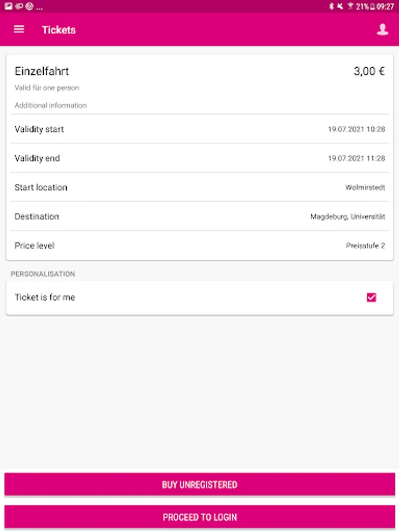Select the Ticket is for me row

tap(200, 297)
